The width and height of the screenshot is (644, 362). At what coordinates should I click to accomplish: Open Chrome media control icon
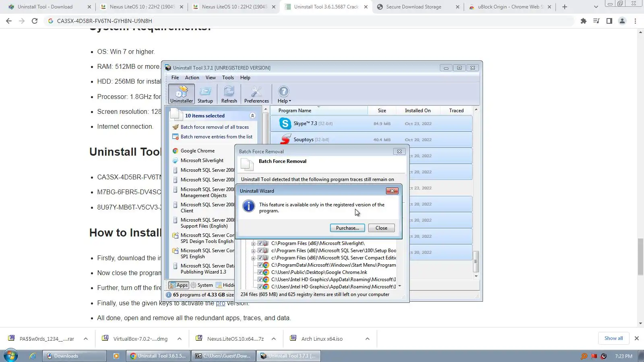[597, 21]
